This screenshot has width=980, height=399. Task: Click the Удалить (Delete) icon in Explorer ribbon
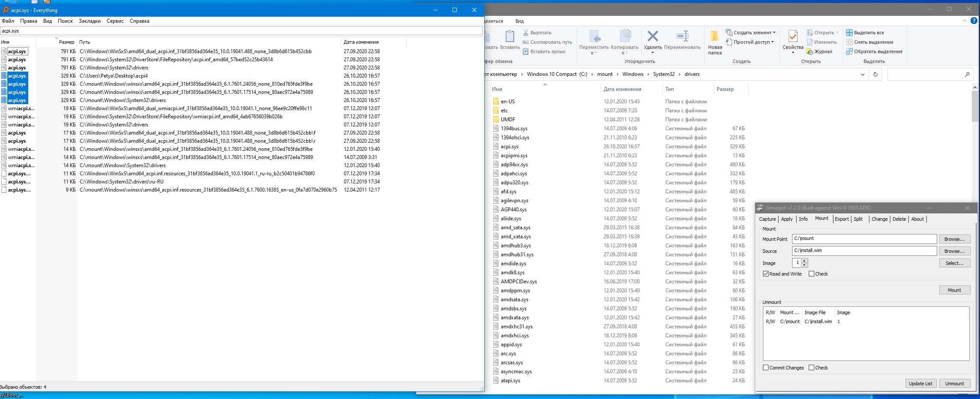[652, 36]
